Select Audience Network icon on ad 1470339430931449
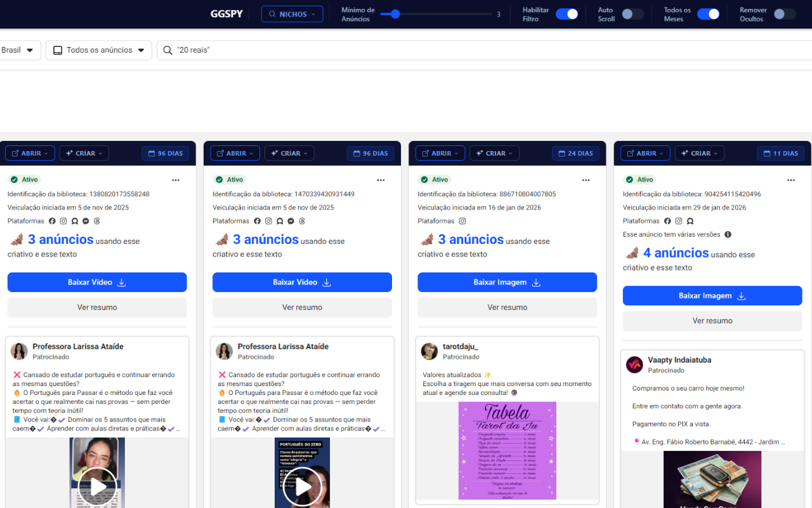812x508 pixels. pos(280,221)
